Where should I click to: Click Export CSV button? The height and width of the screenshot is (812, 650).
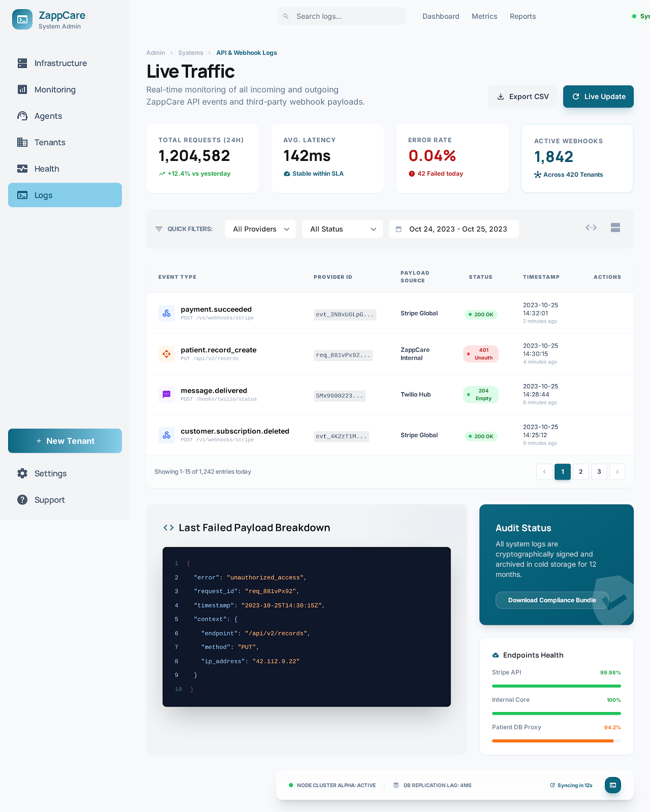click(522, 96)
